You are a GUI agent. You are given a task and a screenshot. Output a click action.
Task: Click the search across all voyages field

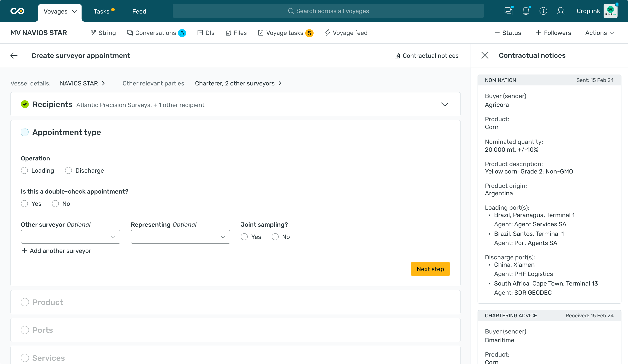pyautogui.click(x=328, y=11)
